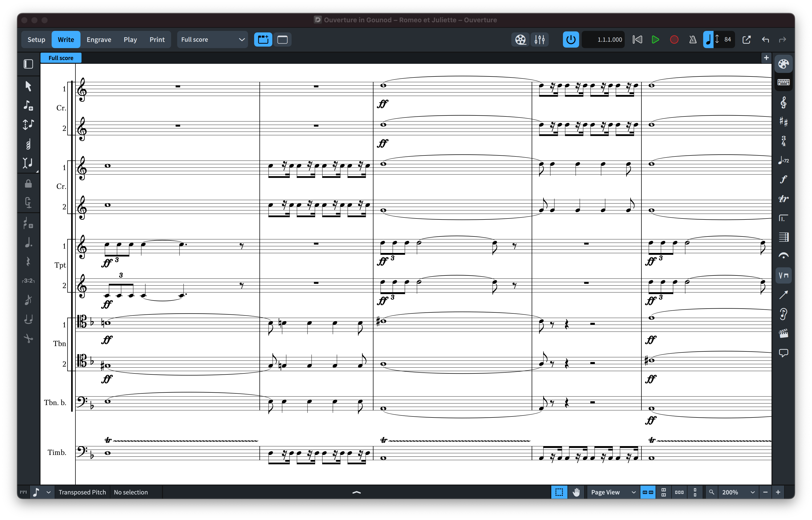
Task: Start recording with red record button
Action: point(674,39)
